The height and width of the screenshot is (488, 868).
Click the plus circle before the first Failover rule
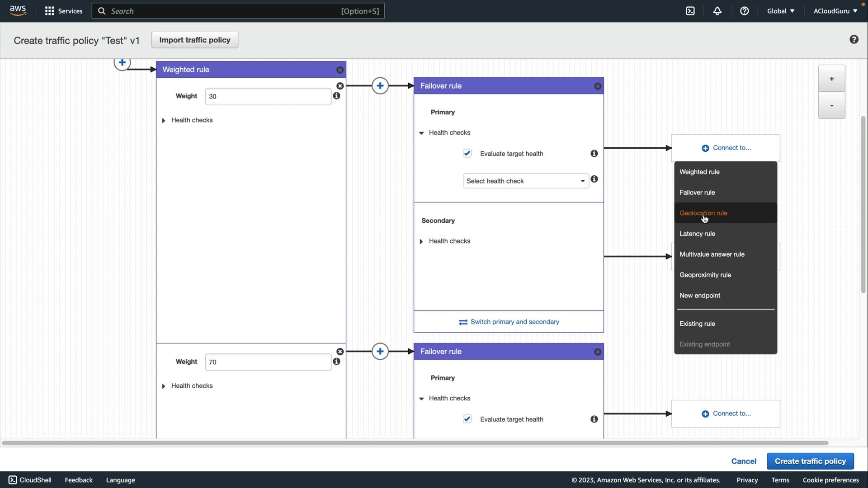coord(380,86)
